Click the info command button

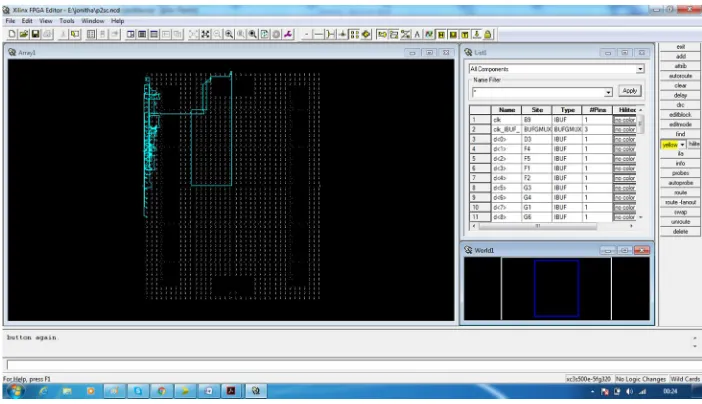coord(681,163)
